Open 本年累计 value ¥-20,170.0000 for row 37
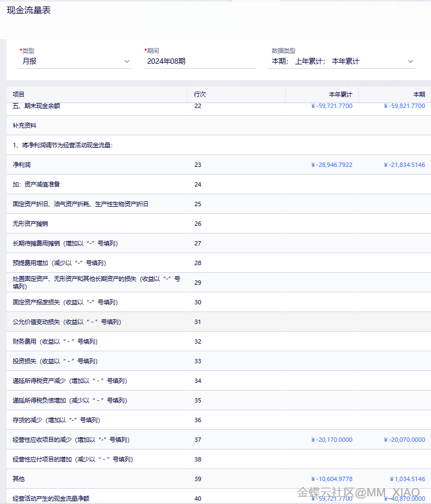Screen dimensions: 431x504 332,440
